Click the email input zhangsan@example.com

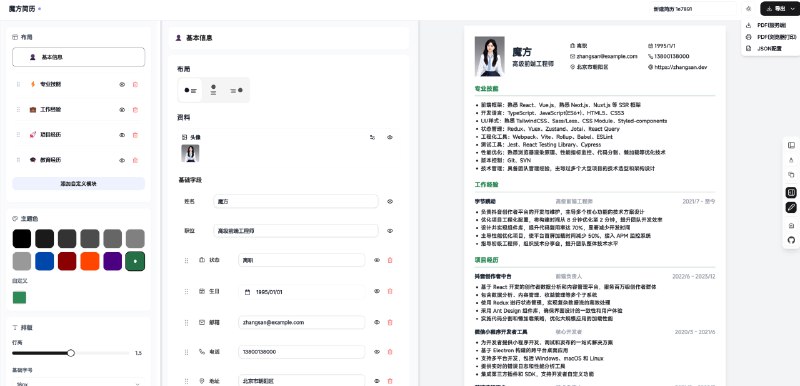(302, 322)
